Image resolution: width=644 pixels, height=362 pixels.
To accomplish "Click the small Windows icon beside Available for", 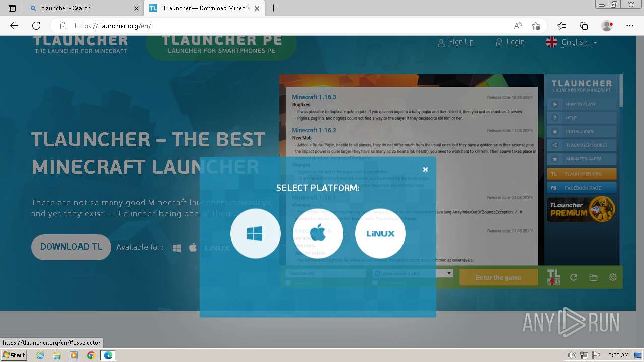I will point(177,248).
